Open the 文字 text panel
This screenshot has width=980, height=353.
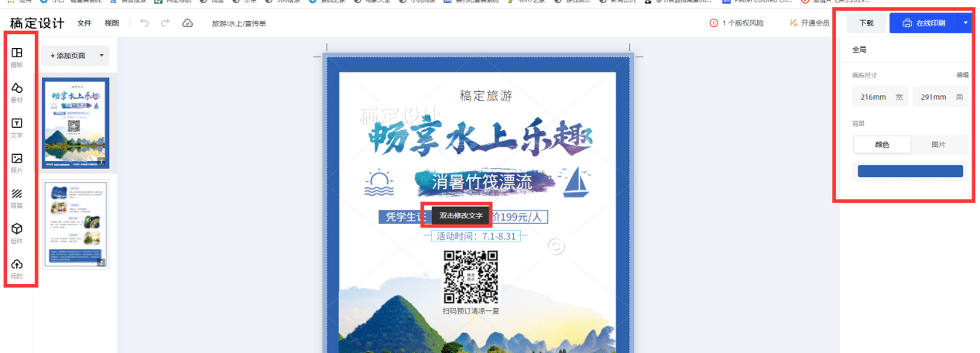tap(16, 128)
